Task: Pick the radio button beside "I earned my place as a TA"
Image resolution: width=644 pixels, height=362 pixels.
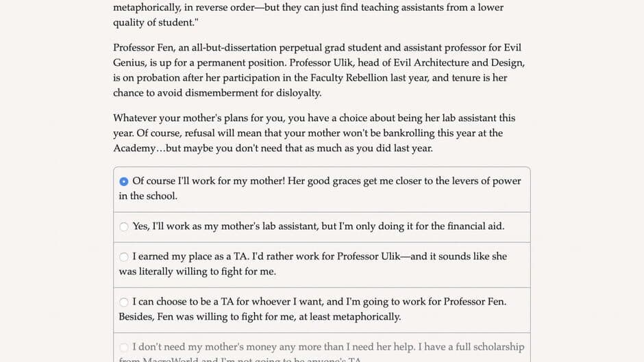Action: click(123, 257)
